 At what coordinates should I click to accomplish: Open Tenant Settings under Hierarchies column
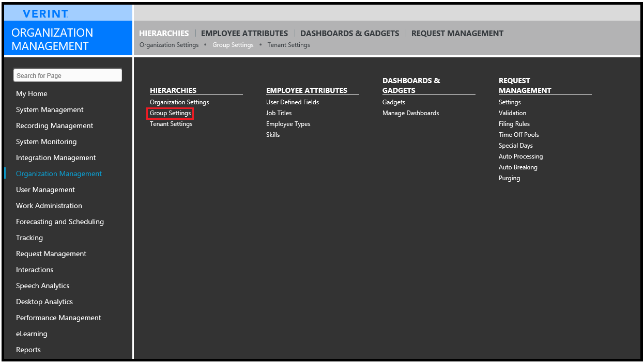click(x=171, y=124)
